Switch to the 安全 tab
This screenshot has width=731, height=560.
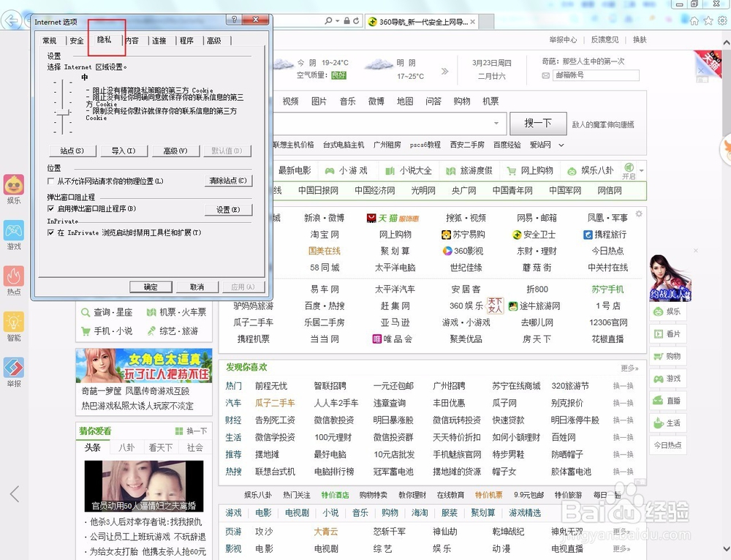click(77, 40)
